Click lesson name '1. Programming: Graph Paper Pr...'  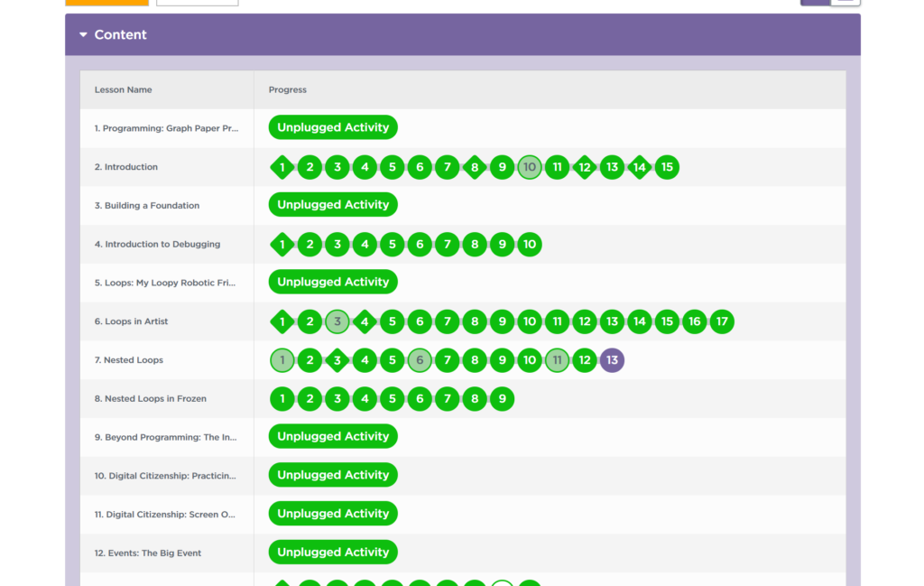click(x=166, y=128)
